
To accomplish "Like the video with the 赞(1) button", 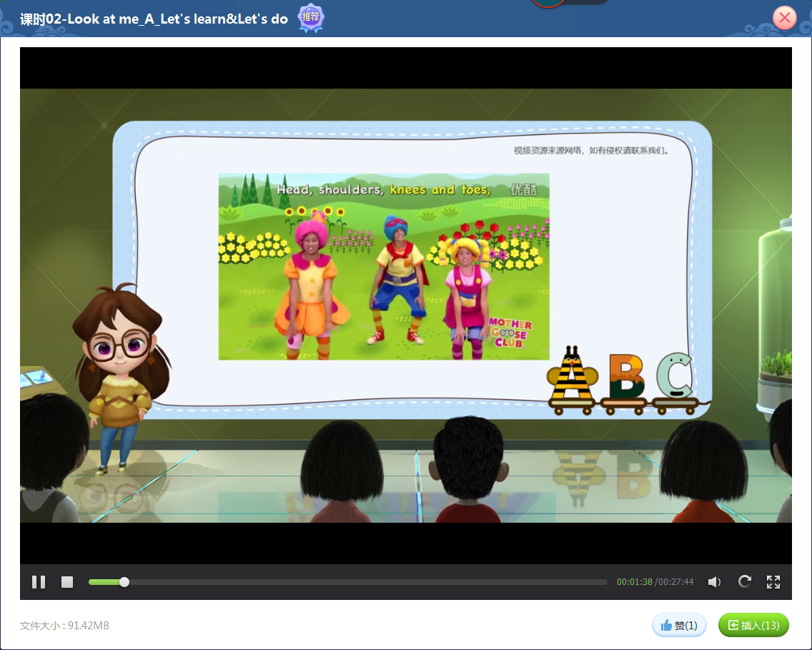I will [679, 625].
